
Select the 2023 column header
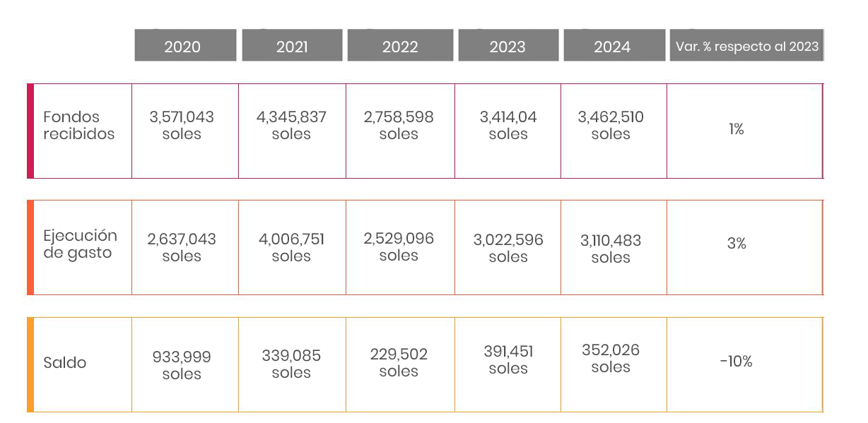[x=508, y=47]
